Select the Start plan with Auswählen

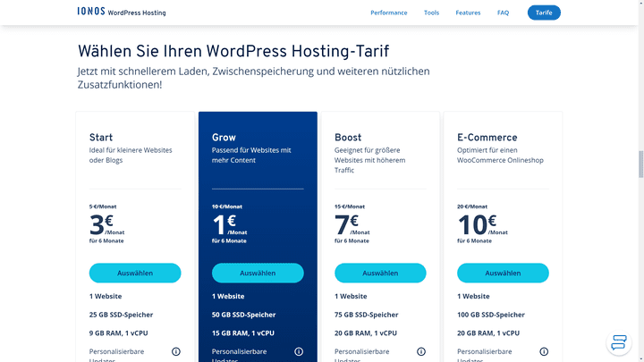(x=135, y=273)
